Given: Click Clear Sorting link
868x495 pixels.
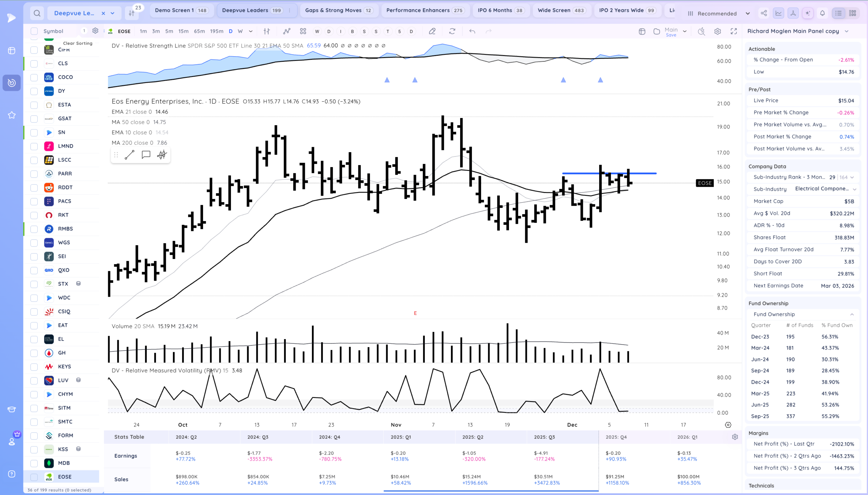Looking at the screenshot, I should pyautogui.click(x=78, y=43).
